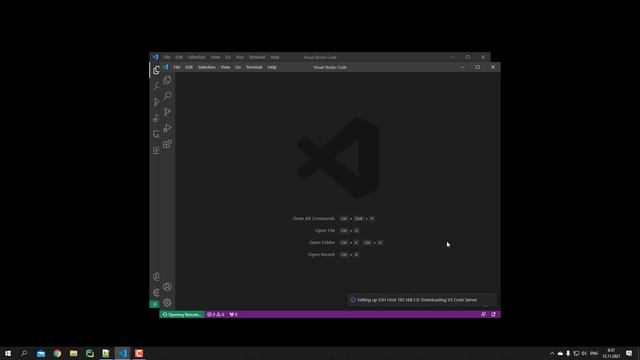640x360 pixels.
Task: Click notifications icon at status bar end
Action: (493, 314)
